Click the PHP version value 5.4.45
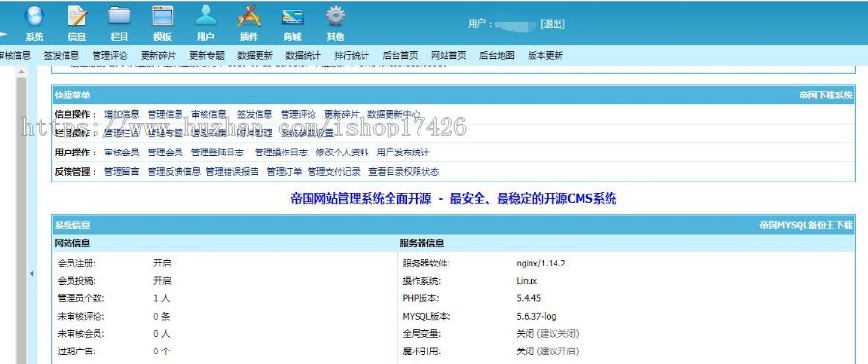Image resolution: width=868 pixels, height=364 pixels. [529, 298]
